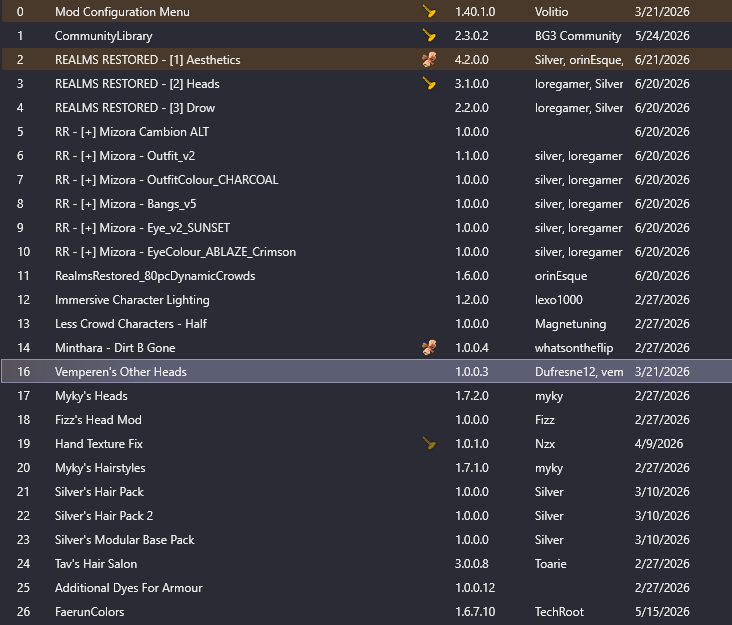
Task: Select Less Crowd Characters - Half mod
Action: (x=131, y=324)
